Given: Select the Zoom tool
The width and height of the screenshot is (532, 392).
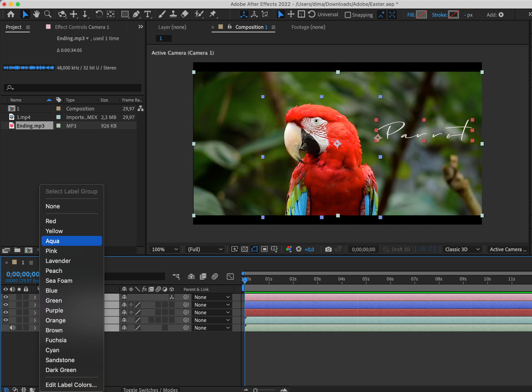Looking at the screenshot, I should [48, 14].
